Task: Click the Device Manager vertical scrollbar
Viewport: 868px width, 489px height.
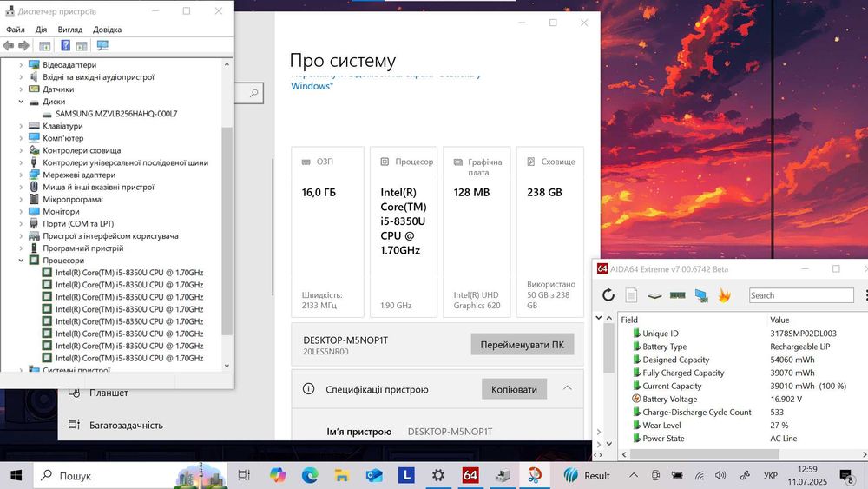Action: [x=227, y=231]
